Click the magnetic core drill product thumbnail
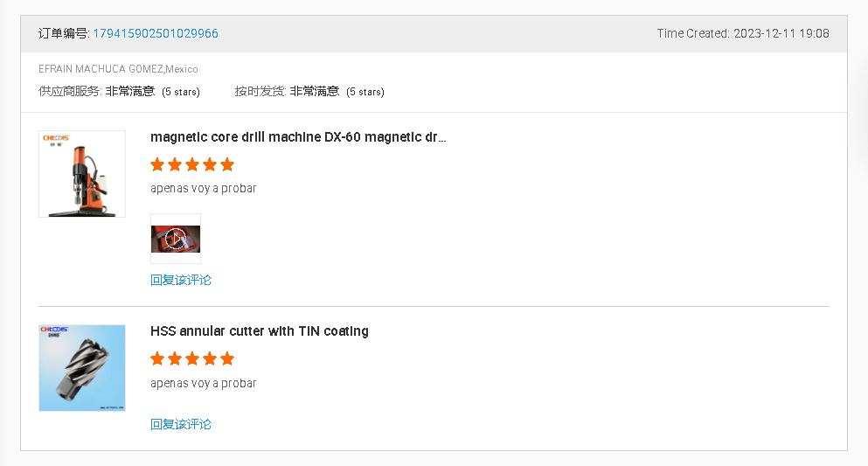Screen dimensions: 868x466 coord(82,174)
